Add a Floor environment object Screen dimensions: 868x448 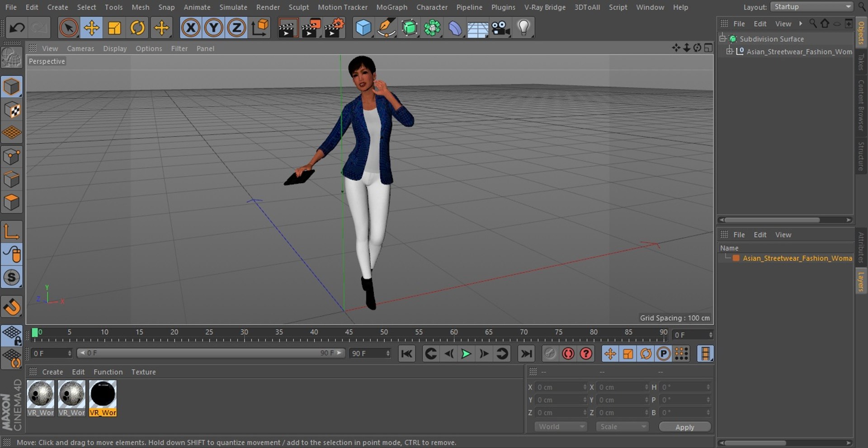coord(478,28)
